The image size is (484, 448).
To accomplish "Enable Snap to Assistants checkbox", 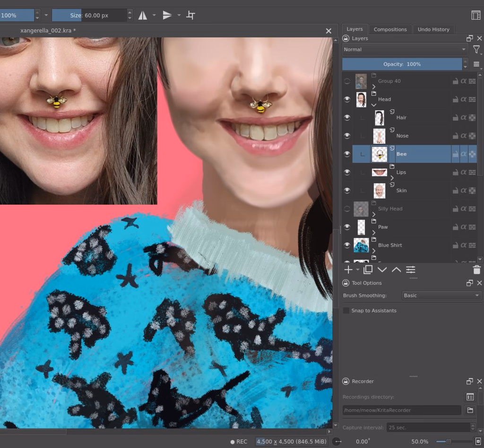I will 346,310.
